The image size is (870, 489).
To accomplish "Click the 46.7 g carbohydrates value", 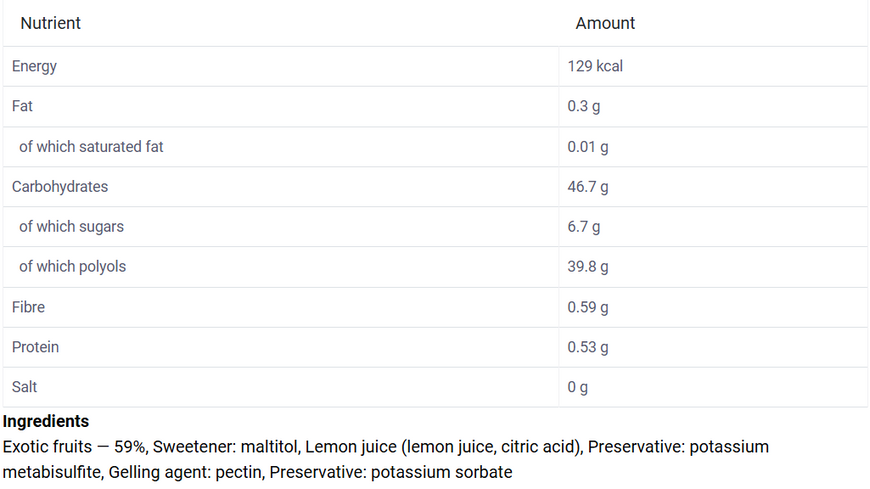I will pyautogui.click(x=588, y=186).
